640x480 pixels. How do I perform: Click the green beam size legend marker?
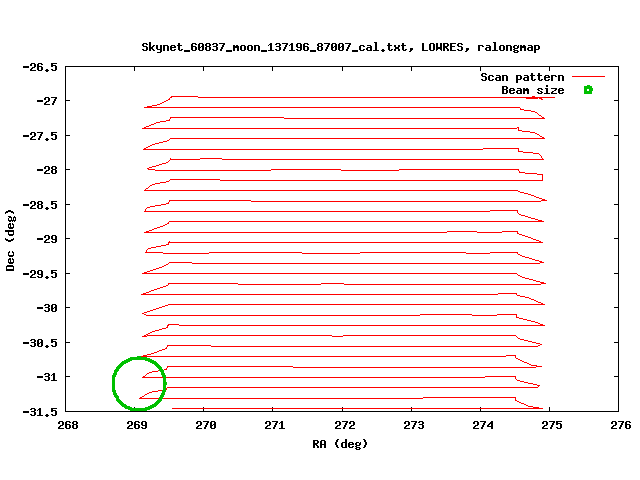tap(588, 90)
